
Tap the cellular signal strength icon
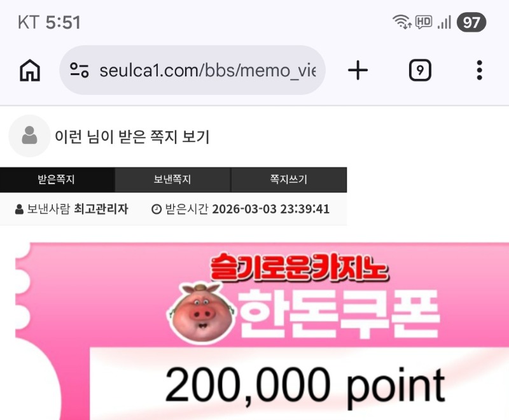444,22
